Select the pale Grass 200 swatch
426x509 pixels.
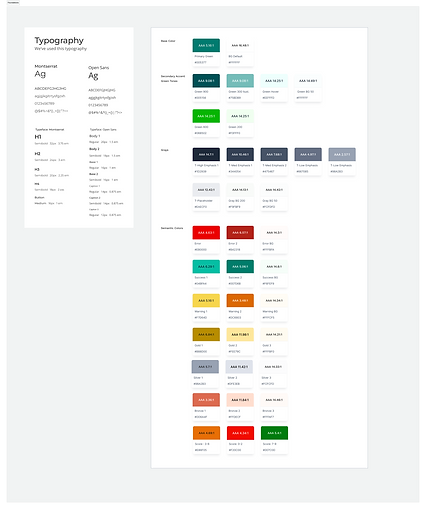(x=240, y=116)
